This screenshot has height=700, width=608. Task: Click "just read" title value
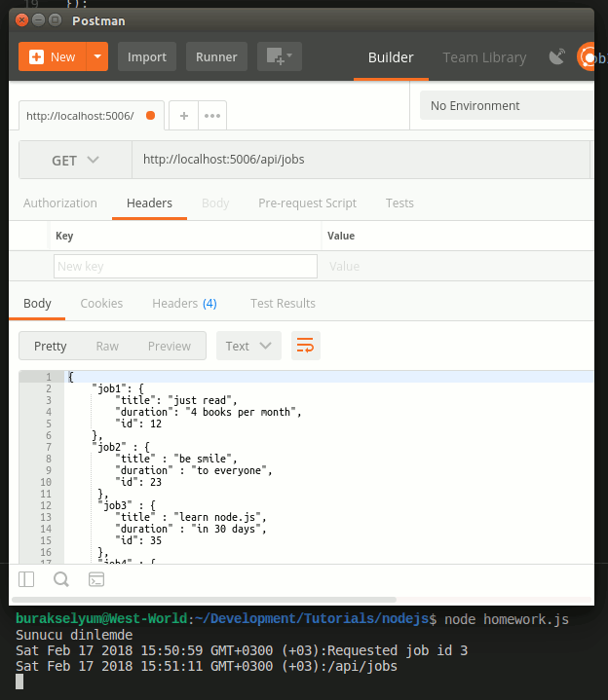coord(200,400)
